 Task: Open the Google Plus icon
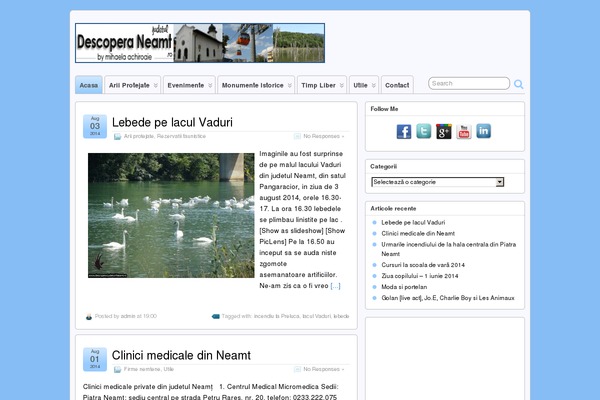[x=444, y=131]
